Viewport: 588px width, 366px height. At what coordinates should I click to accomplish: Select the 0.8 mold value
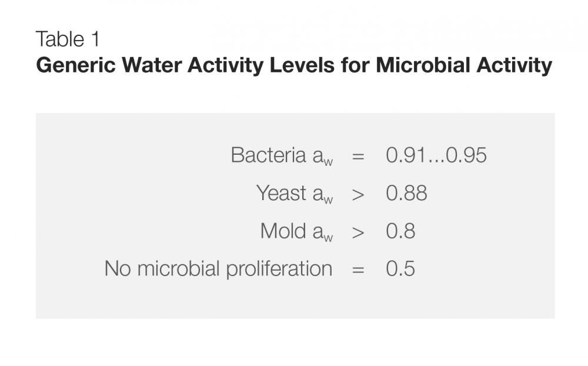coord(400,231)
